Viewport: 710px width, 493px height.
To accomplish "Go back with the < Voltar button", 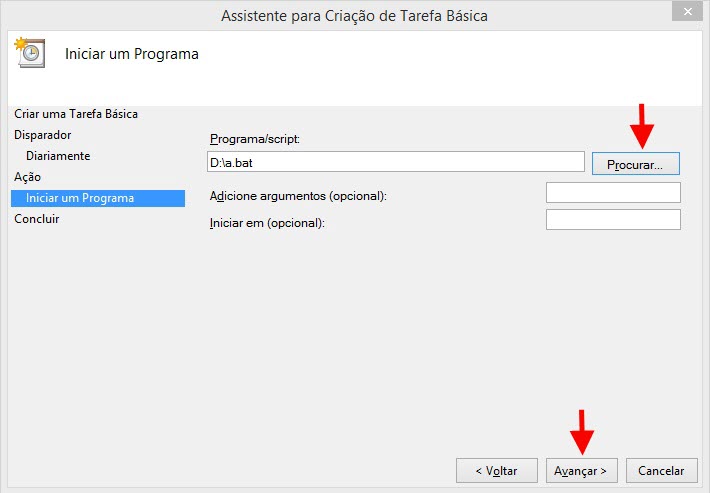I will pos(497,471).
